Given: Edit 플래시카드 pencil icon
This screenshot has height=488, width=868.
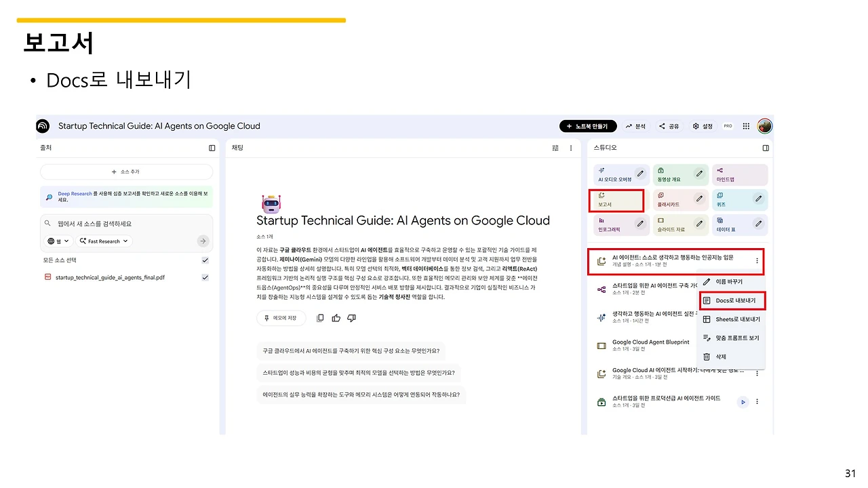Looking at the screenshot, I should [699, 199].
